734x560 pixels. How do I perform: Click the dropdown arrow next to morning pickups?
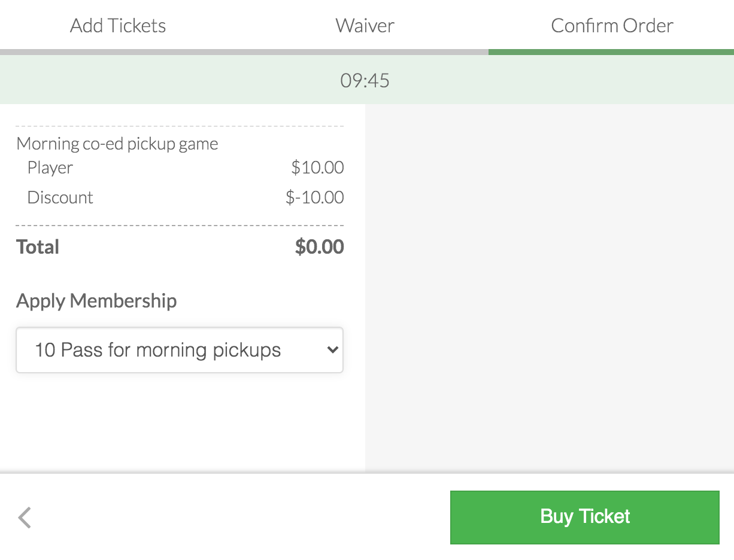click(x=333, y=350)
